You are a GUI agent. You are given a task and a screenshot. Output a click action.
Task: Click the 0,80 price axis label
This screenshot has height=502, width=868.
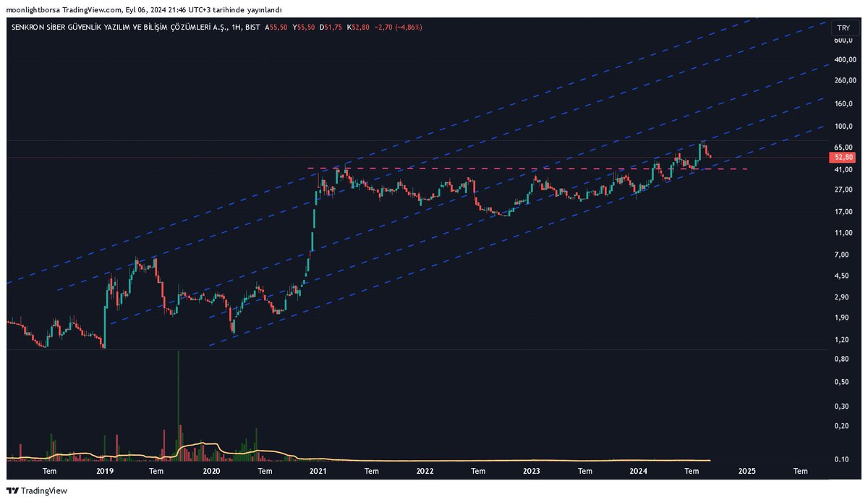click(840, 359)
